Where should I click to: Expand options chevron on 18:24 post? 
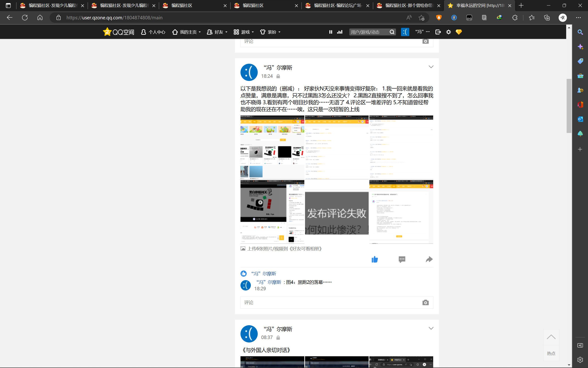coord(431,67)
